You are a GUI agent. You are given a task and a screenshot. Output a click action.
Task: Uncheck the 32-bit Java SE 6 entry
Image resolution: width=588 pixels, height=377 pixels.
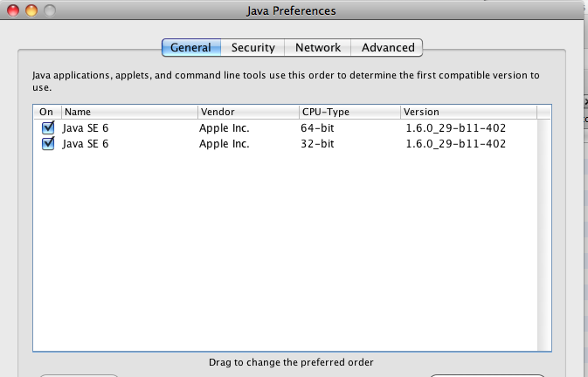tap(48, 143)
